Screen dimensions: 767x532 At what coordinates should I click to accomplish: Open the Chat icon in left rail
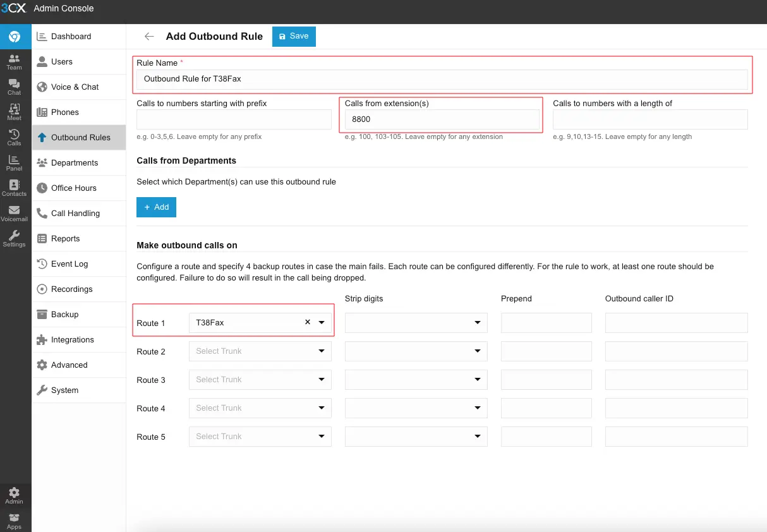(x=14, y=87)
